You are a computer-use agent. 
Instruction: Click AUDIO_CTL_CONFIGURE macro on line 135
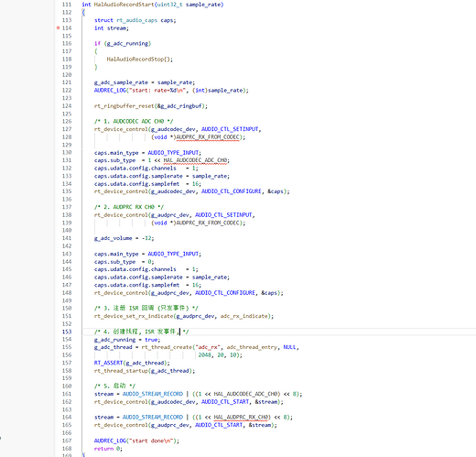pyautogui.click(x=232, y=191)
